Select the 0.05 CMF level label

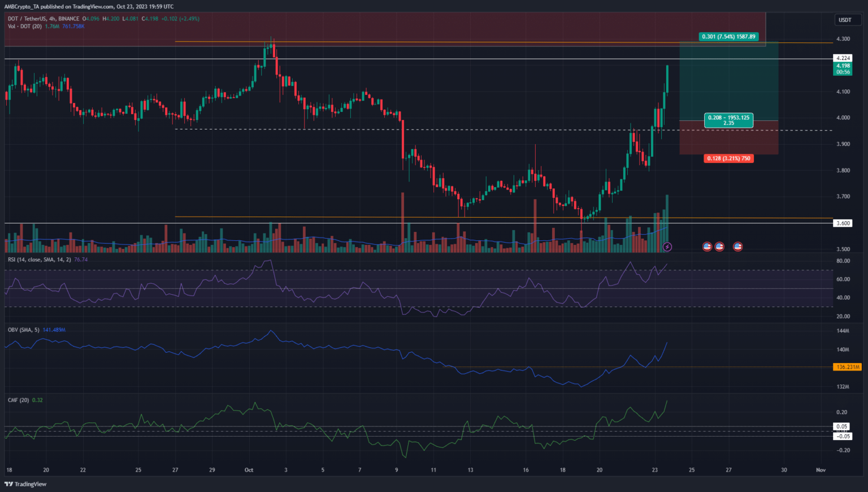[842, 426]
